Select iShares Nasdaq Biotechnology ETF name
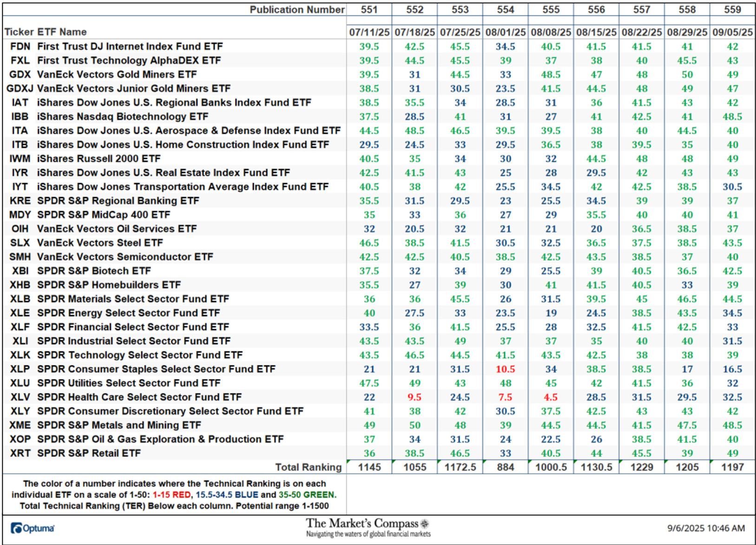 click(123, 117)
